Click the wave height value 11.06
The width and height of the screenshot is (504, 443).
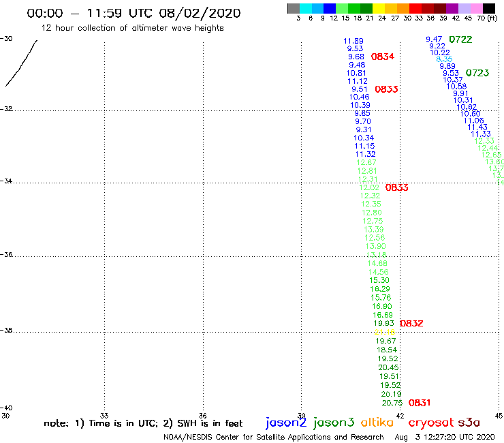tap(474, 121)
